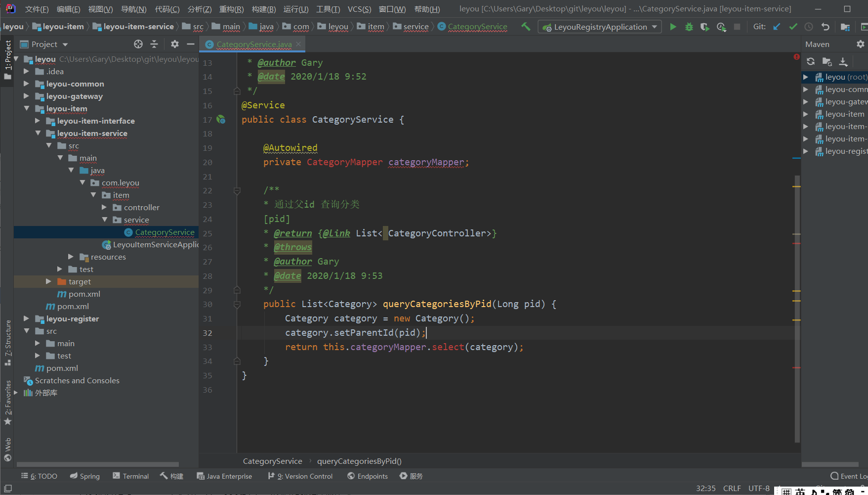
Task: Open Project panel settings gear
Action: point(174,44)
